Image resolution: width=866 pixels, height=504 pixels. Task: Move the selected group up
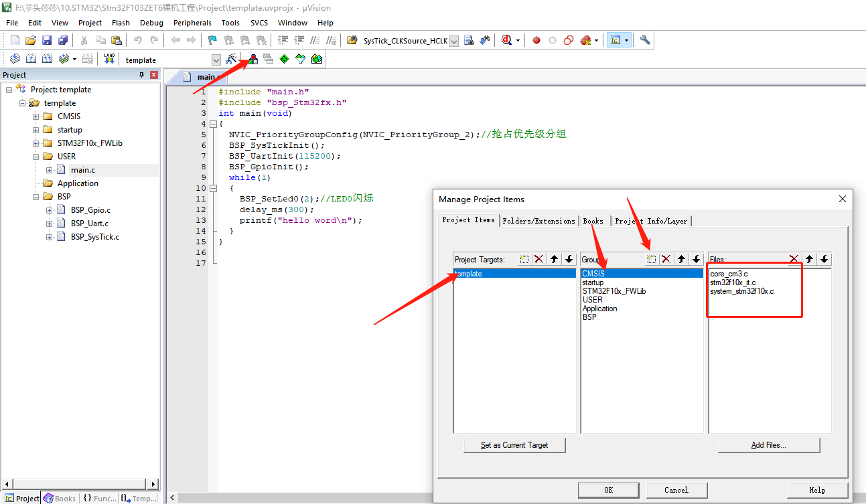click(x=682, y=259)
